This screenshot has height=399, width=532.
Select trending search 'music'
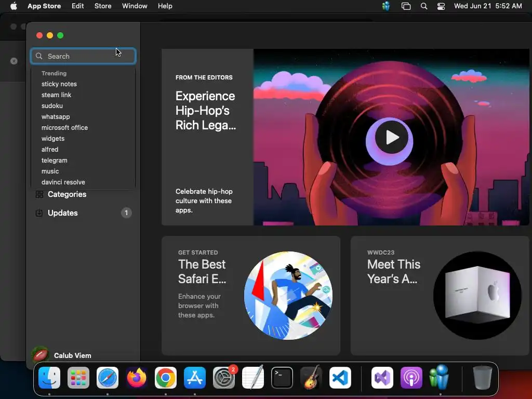50,171
